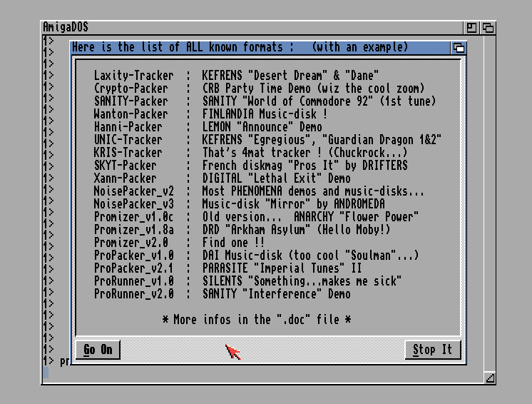Select the SANITY-Packer format row
Viewport: 532px width, 404px height.
[265, 101]
